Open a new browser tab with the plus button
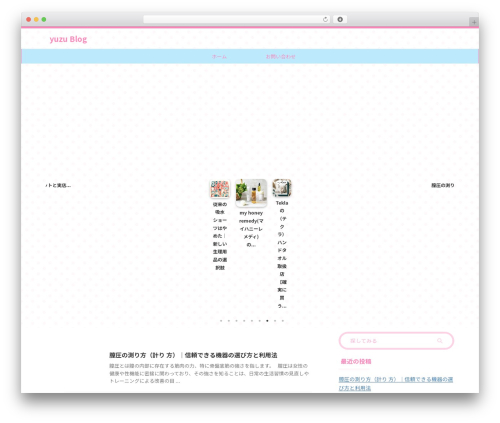 click(x=474, y=22)
